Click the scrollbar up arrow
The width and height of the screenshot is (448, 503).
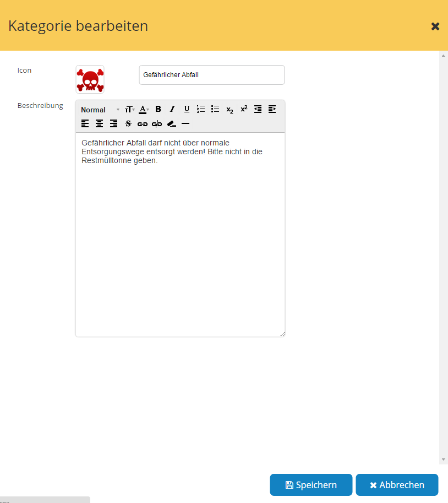pyautogui.click(x=444, y=56)
